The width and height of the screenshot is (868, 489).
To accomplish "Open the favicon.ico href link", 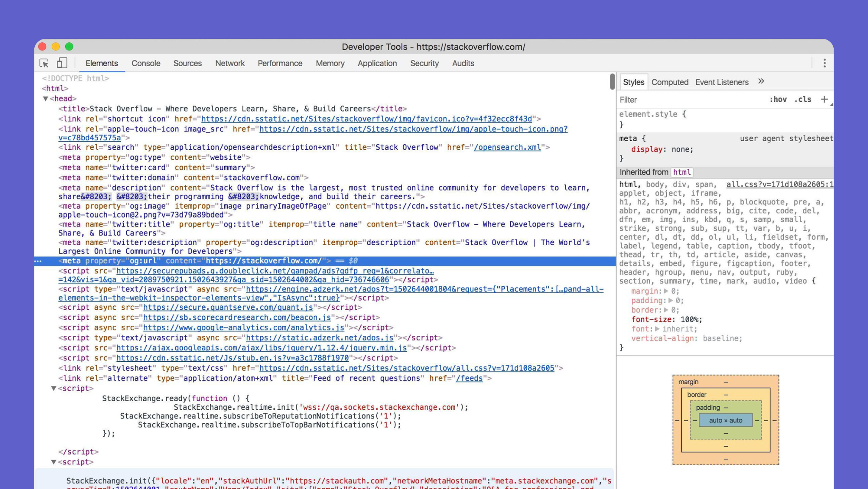I will click(x=367, y=119).
